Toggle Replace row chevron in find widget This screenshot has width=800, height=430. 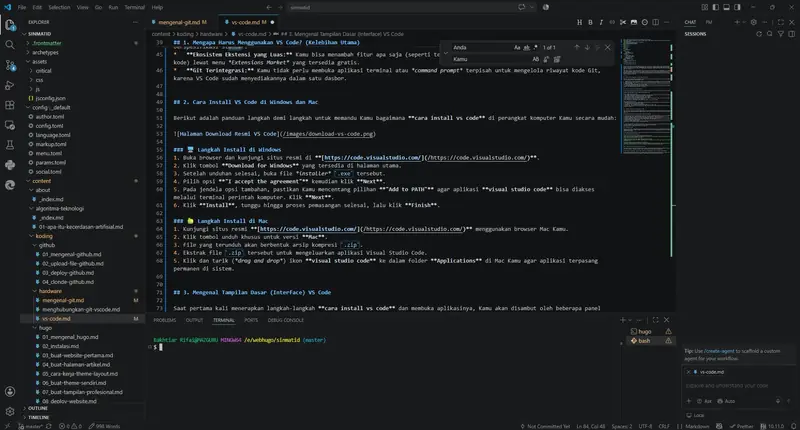(x=445, y=53)
